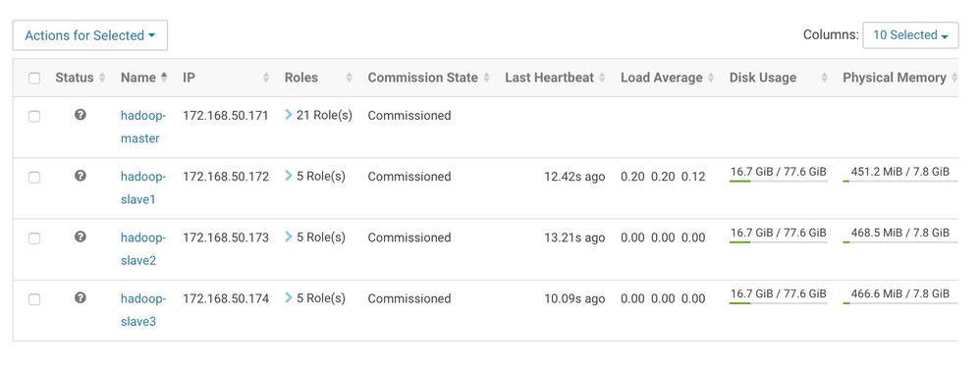Open the Actions for Selected dropdown
Image resolution: width=980 pixels, height=371 pixels.
tap(90, 35)
